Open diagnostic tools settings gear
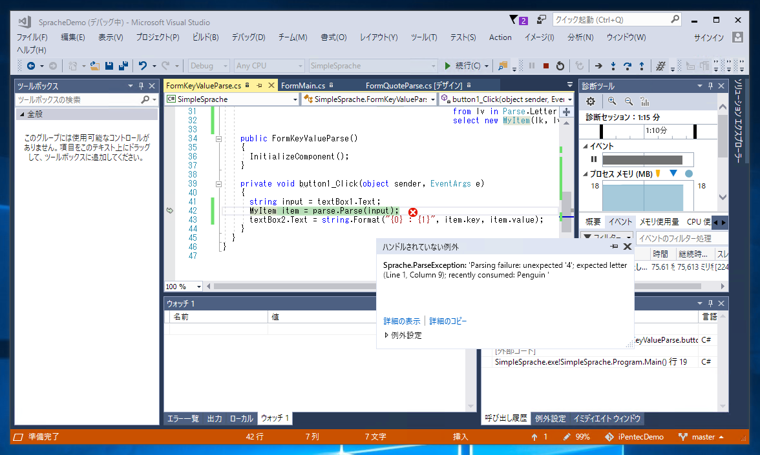Screen dimensions: 760x455 [590, 101]
